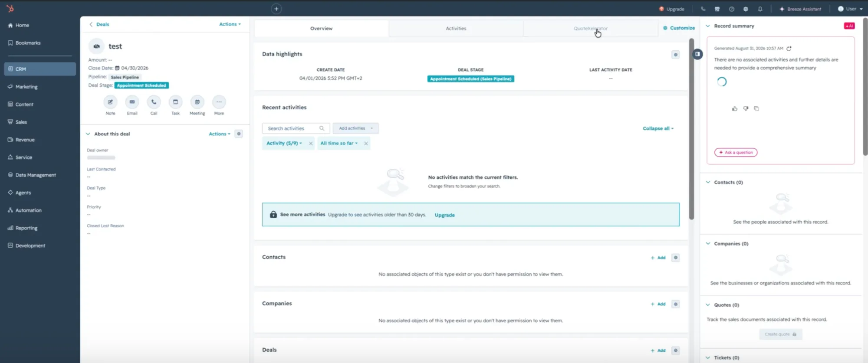The image size is (868, 363).
Task: Remove the Activity (5/9) filter
Action: coord(311,144)
